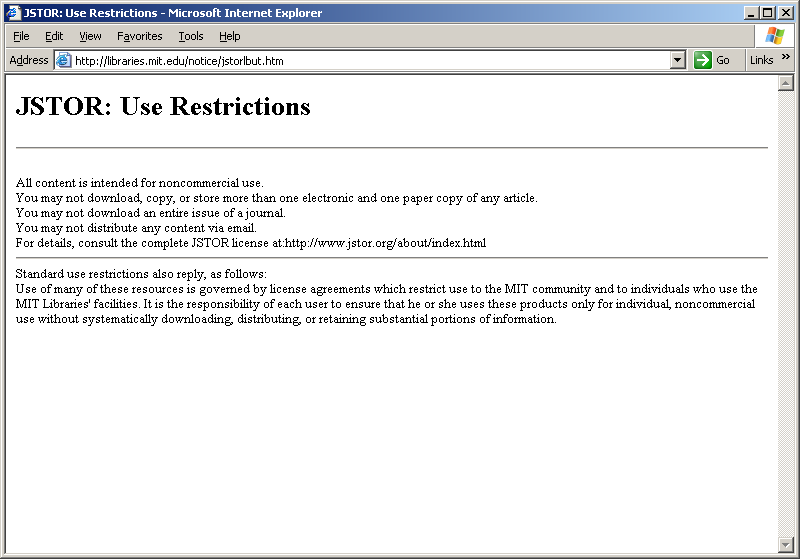This screenshot has width=800, height=559.
Task: Click inside the address URL field
Action: point(370,60)
